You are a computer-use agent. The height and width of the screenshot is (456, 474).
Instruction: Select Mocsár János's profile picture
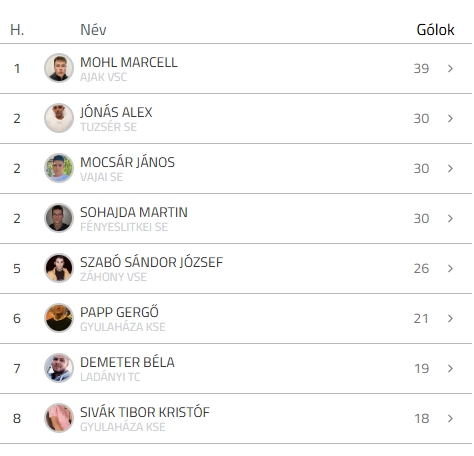tap(59, 168)
